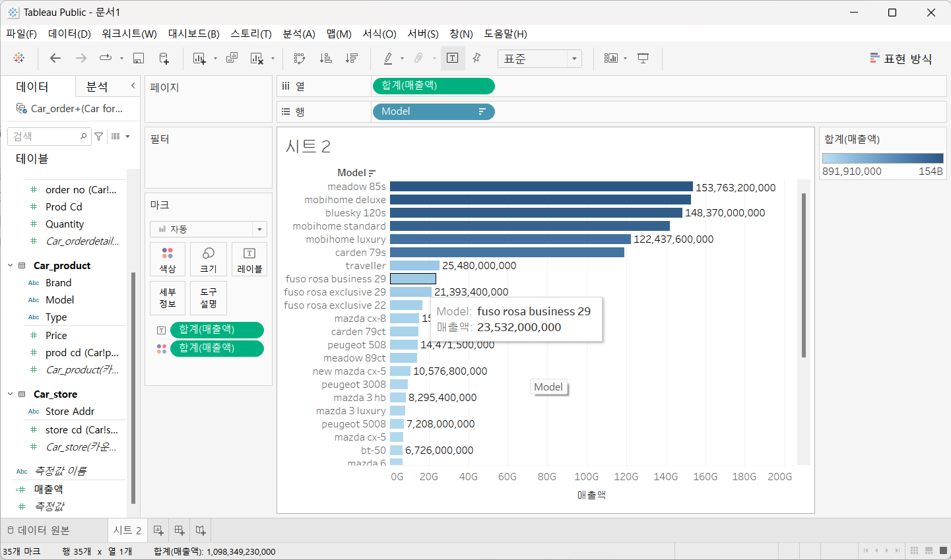
Task: Click the Replay animation icon
Action: [105, 58]
